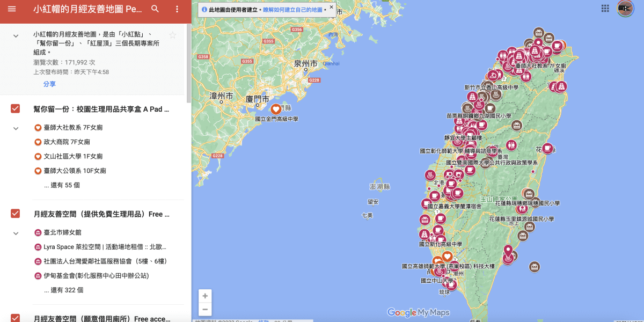Image resolution: width=644 pixels, height=322 pixels.
Task: Collapse the map description chevron
Action: pos(16,35)
